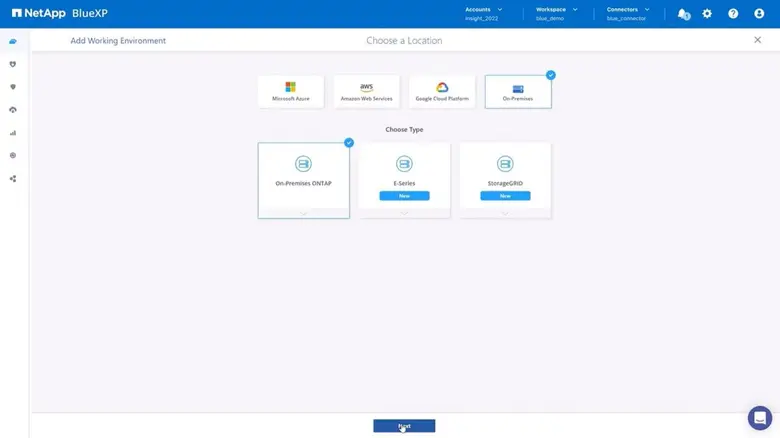Close the Add Working Environment dialog
The width and height of the screenshot is (780, 438).
757,40
